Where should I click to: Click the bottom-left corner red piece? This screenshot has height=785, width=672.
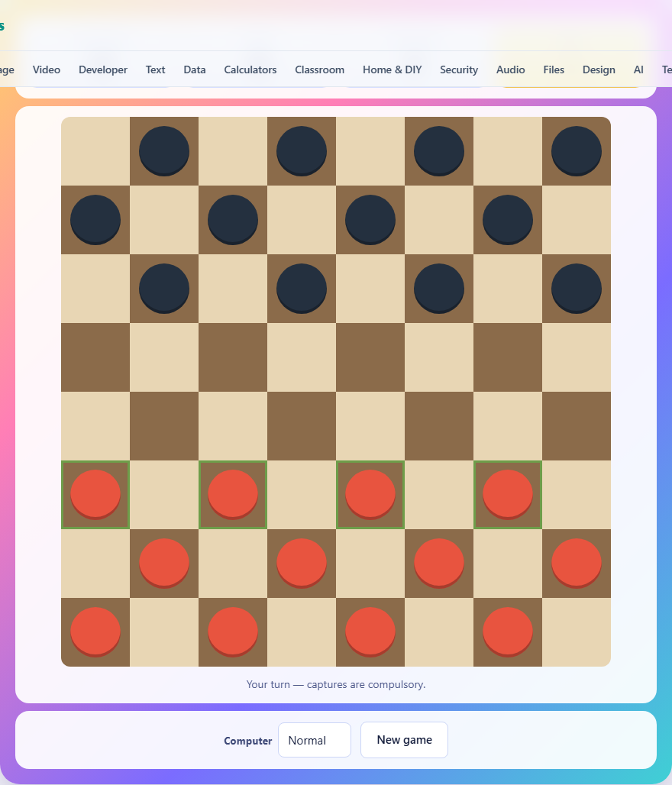pos(95,632)
